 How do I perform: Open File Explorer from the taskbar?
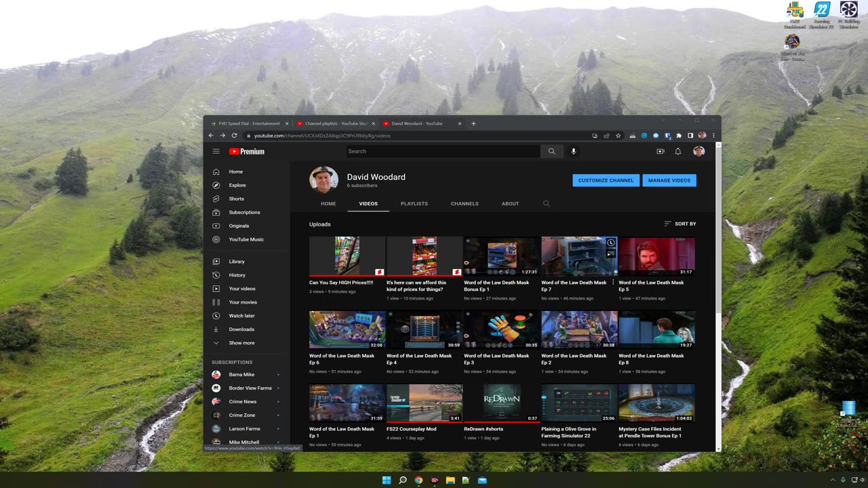click(x=450, y=480)
